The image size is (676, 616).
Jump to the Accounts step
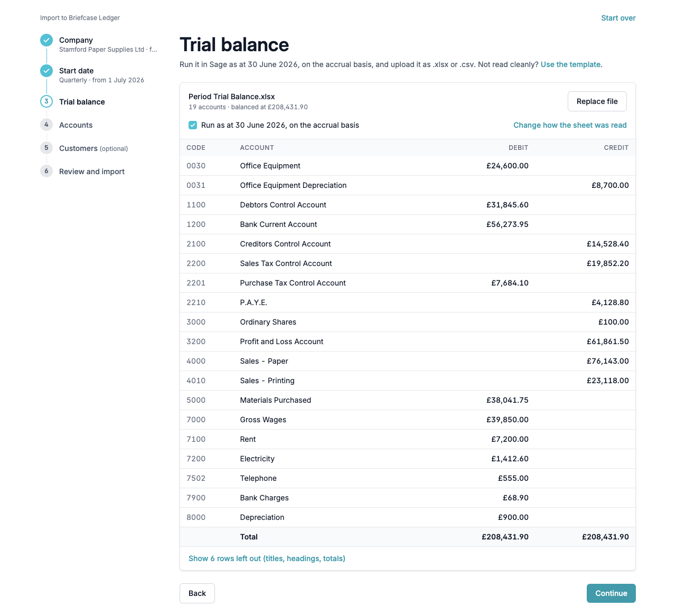[76, 125]
